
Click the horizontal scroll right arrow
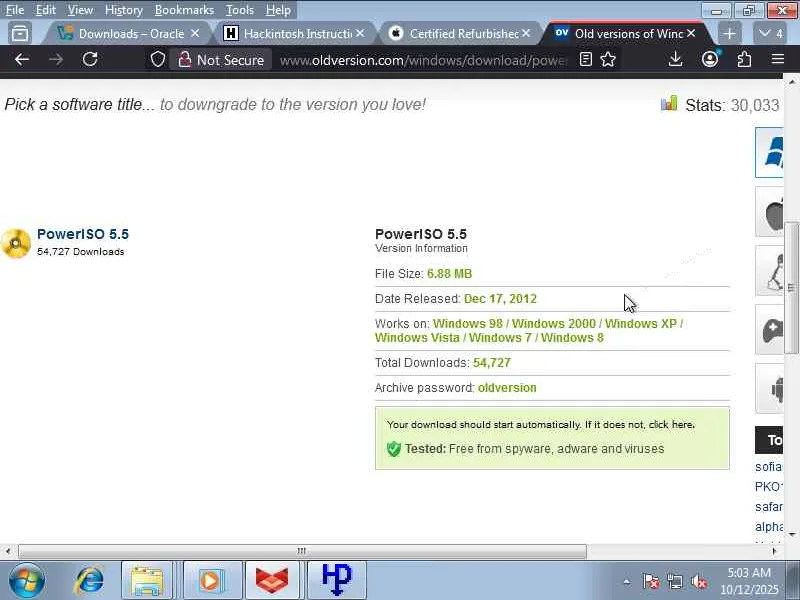pyautogui.click(x=774, y=551)
